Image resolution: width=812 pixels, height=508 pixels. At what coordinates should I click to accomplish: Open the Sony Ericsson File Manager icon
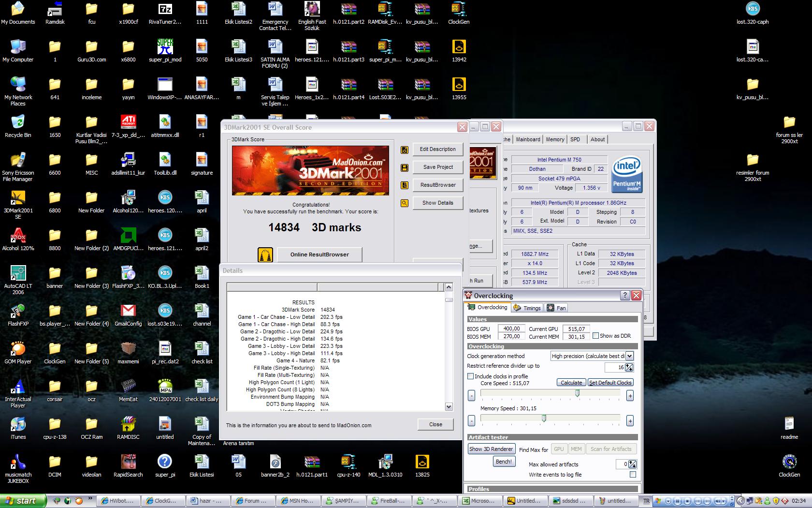click(x=18, y=167)
